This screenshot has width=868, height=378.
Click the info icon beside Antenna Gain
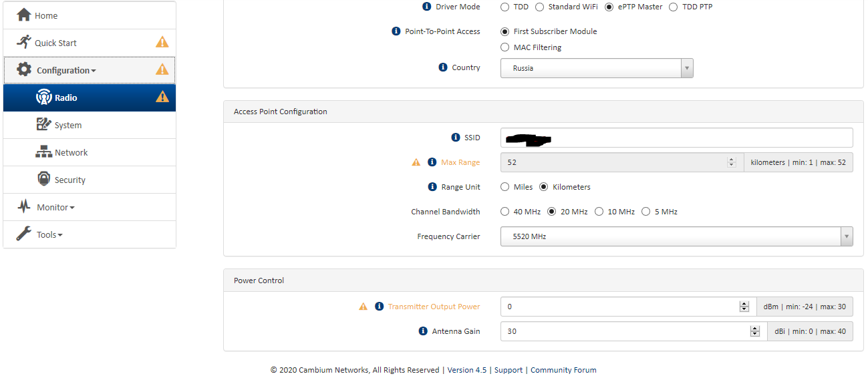click(x=422, y=331)
